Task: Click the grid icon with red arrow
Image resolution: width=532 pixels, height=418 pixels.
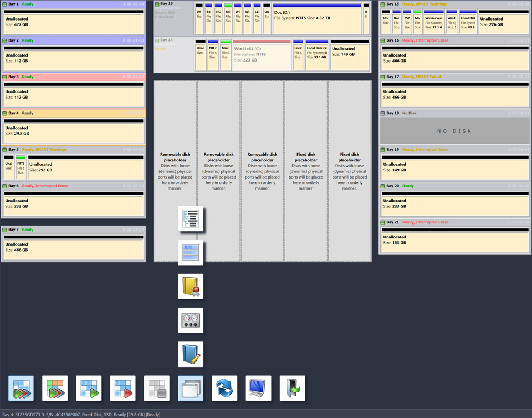Action: pos(122,388)
